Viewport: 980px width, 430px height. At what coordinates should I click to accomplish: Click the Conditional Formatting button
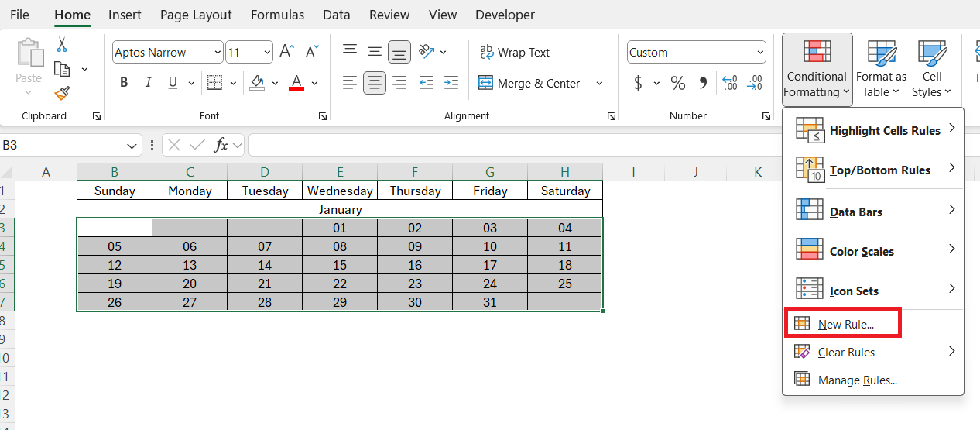coord(817,69)
